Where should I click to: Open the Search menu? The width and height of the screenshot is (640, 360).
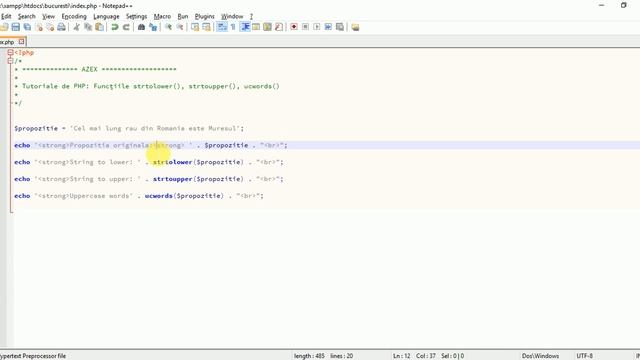pos(27,16)
